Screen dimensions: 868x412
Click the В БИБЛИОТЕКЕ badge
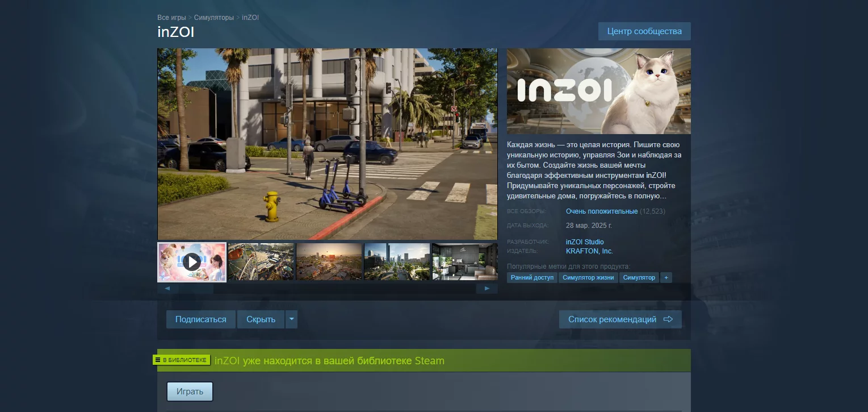click(x=182, y=360)
